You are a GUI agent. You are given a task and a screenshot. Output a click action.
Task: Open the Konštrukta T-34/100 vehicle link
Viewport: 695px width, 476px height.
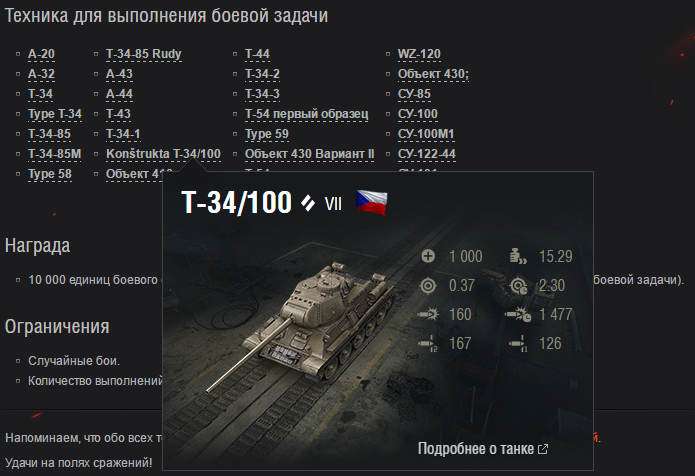tap(163, 154)
